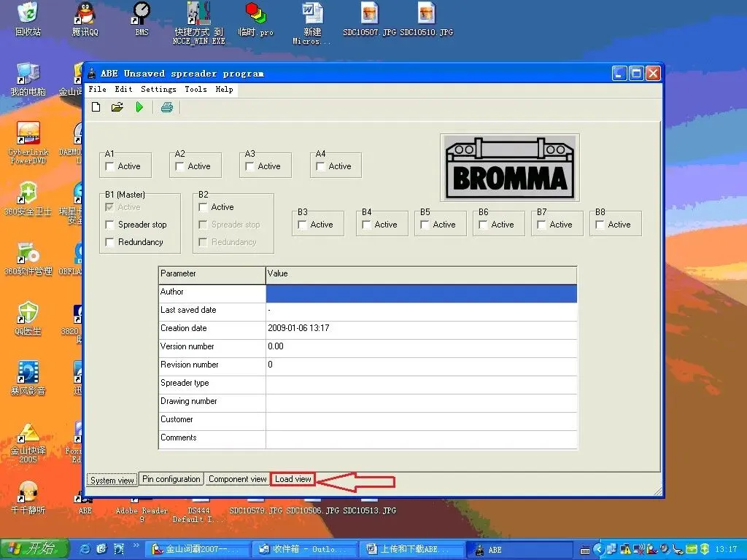This screenshot has width=747, height=560.
Task: Switch to the Component view tab
Action: (x=237, y=479)
